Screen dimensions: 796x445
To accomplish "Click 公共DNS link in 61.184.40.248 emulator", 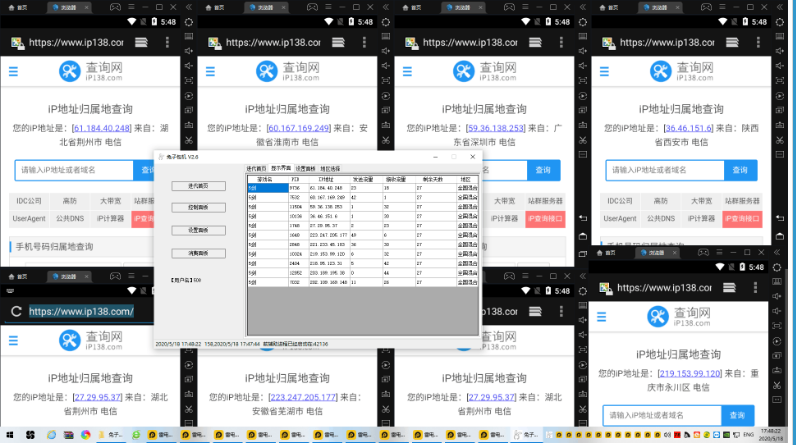I will tap(70, 219).
